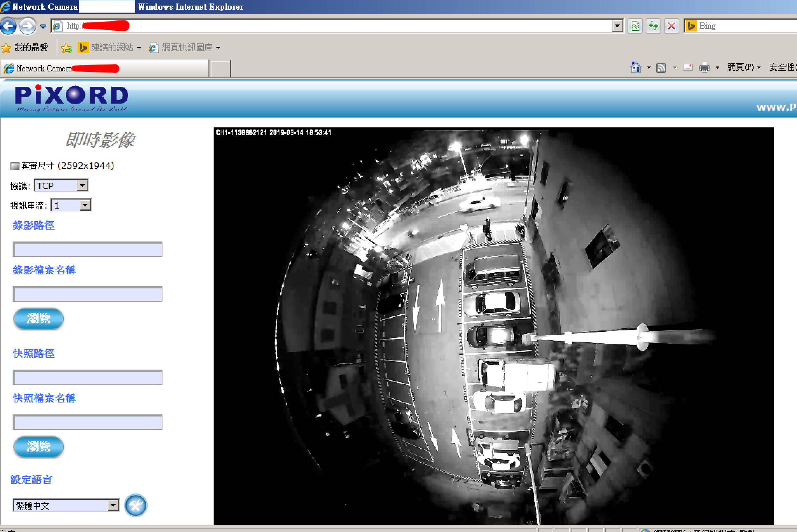Select the Network Camera tab
Image resolution: width=797 pixels, height=532 pixels.
point(104,68)
